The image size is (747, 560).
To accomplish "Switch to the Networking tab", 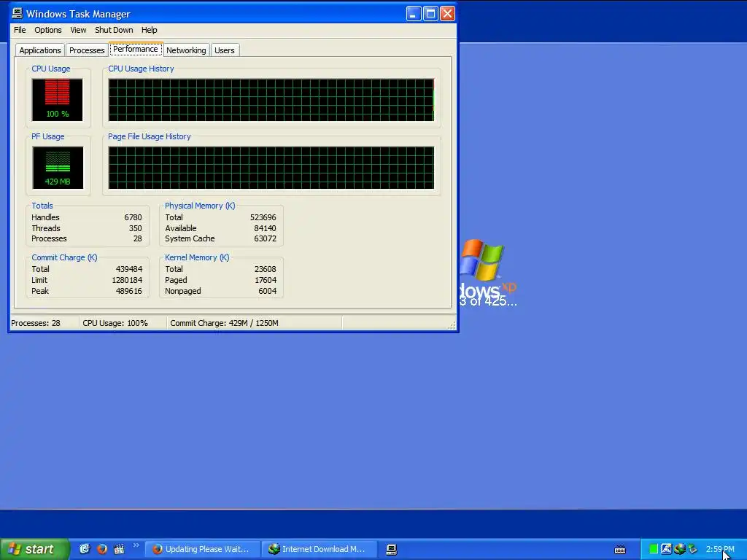I will [186, 50].
